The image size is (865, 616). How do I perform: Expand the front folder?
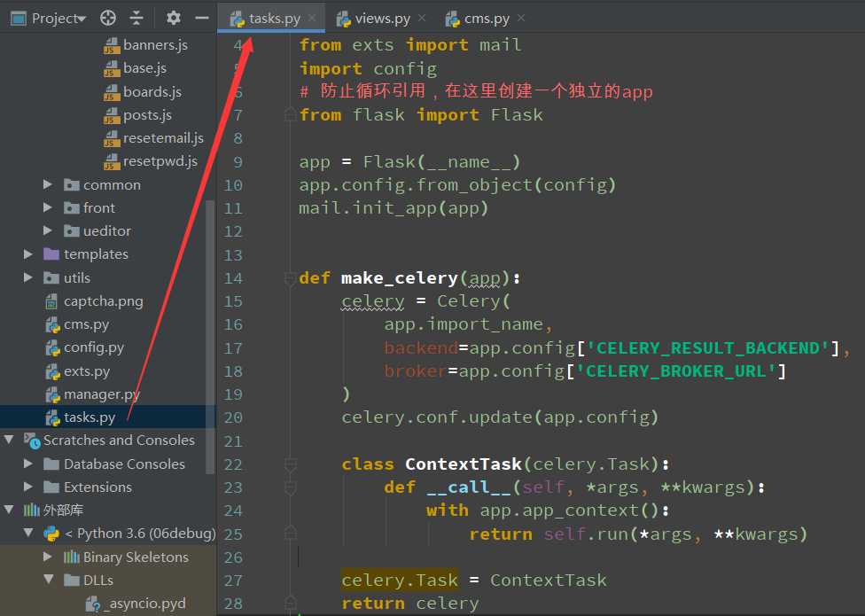pyautogui.click(x=48, y=207)
